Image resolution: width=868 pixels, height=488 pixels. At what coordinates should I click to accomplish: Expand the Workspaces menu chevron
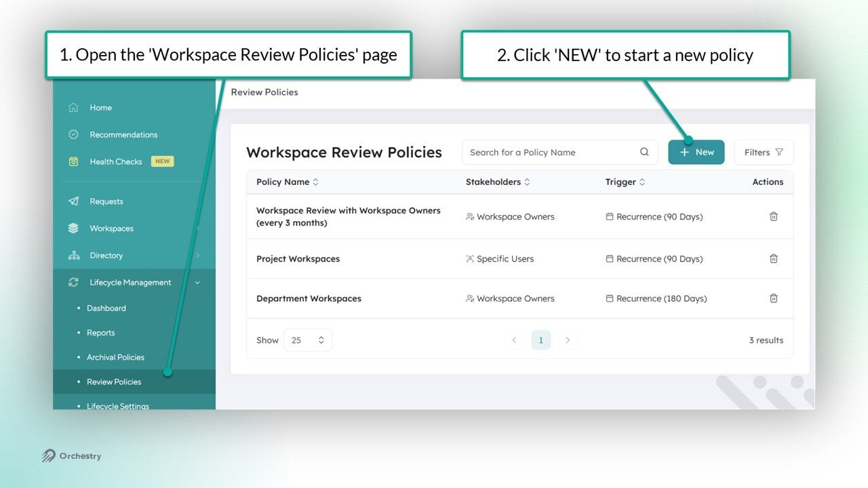click(198, 228)
